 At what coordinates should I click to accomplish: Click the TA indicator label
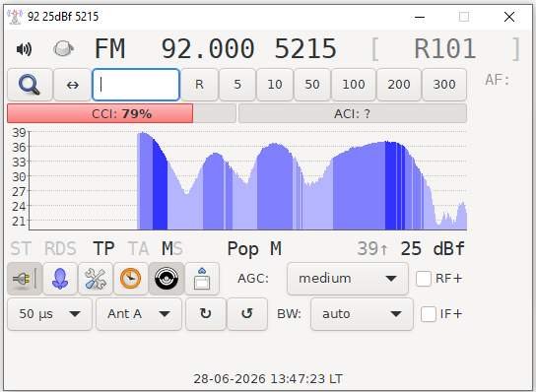138,248
